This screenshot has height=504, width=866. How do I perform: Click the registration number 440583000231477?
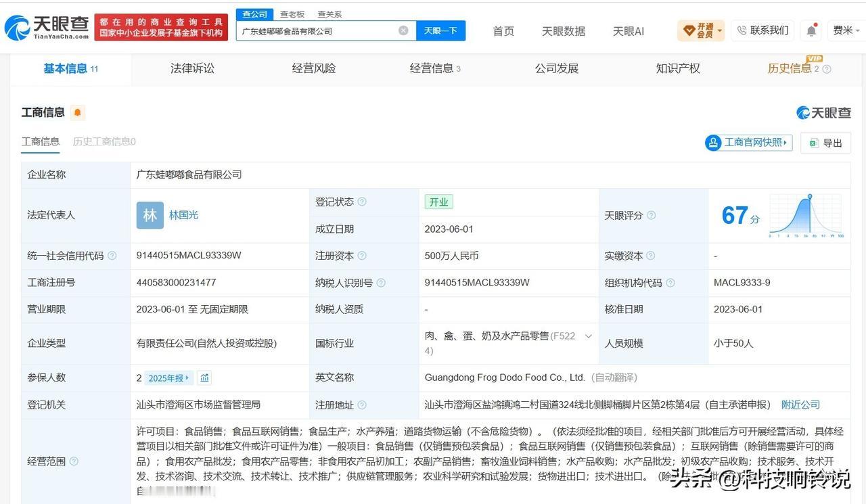(177, 283)
